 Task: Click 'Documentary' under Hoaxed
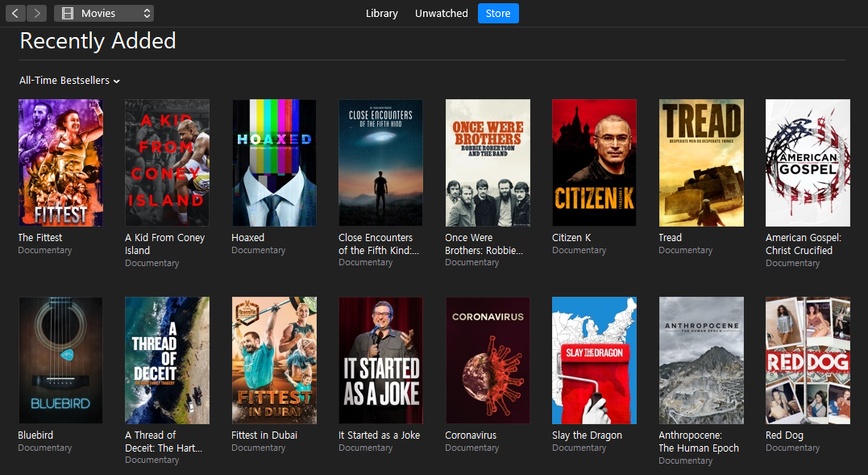[x=259, y=250]
